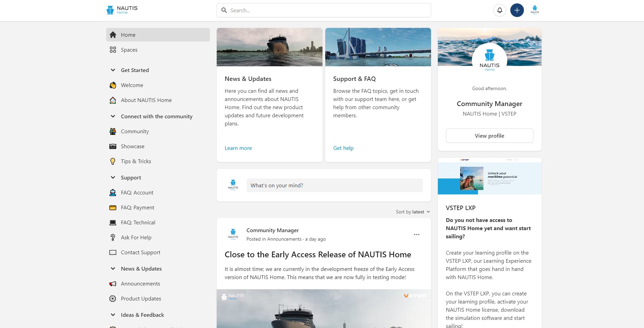644x328 pixels.
Task: Click the Community Manager post author name
Action: [x=273, y=230]
